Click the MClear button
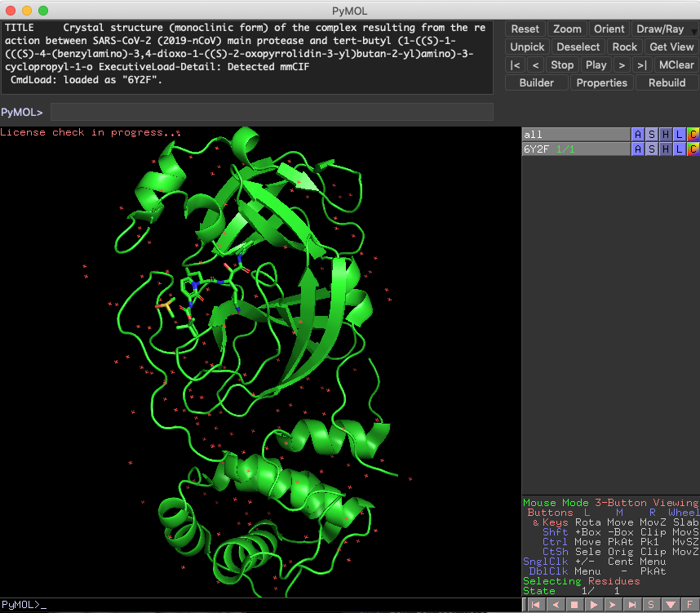 click(x=676, y=64)
